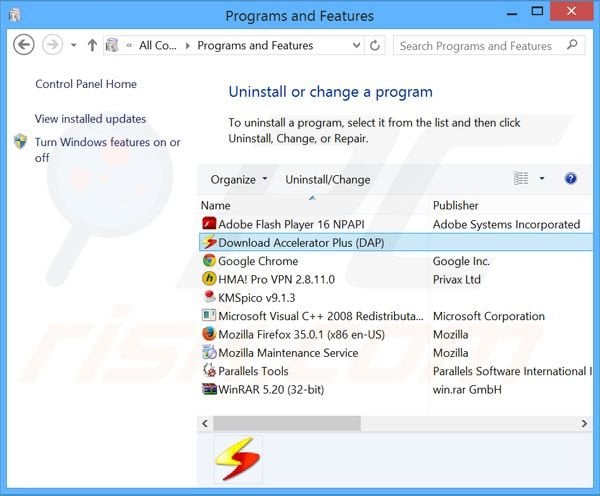This screenshot has height=496, width=600.
Task: Click the window icon in title bar
Action: [15, 15]
